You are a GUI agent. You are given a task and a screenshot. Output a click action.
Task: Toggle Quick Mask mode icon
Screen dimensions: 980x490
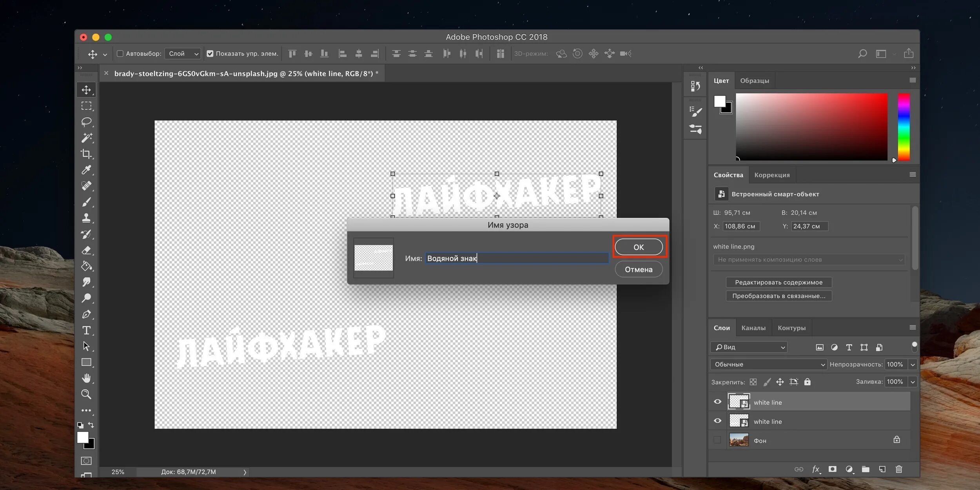pyautogui.click(x=86, y=461)
